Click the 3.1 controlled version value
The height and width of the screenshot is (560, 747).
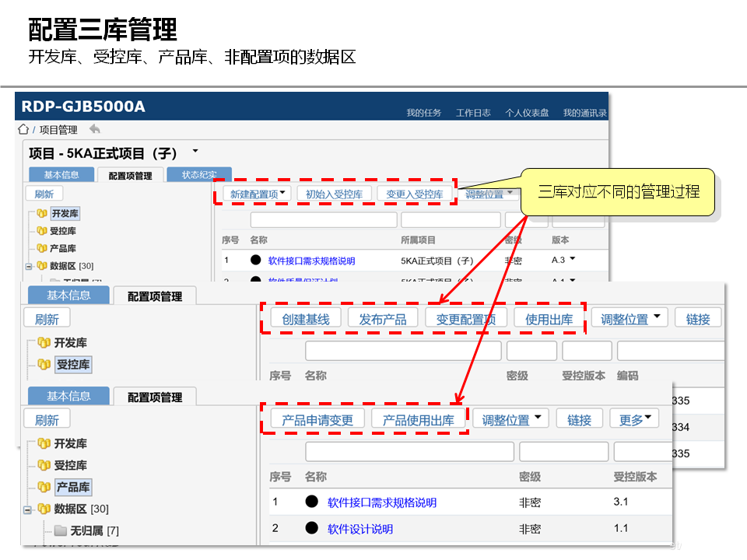(621, 502)
